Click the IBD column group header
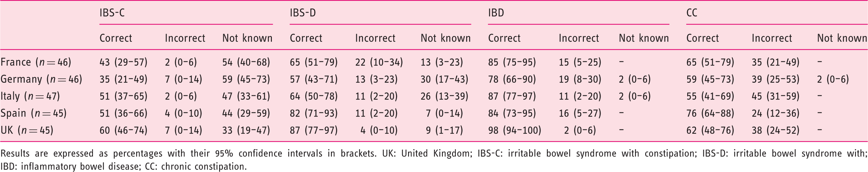This screenshot has width=868, height=172. (496, 13)
